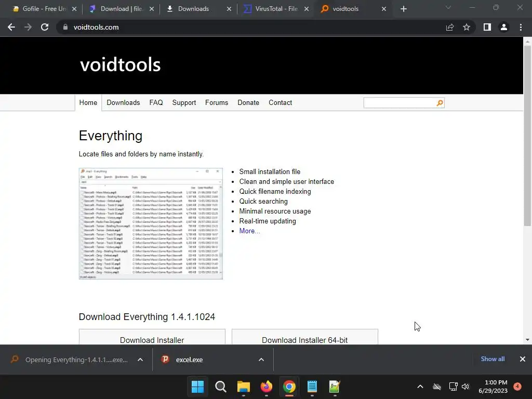Close the VirusTotal tab
This screenshot has width=532, height=399.
307,9
